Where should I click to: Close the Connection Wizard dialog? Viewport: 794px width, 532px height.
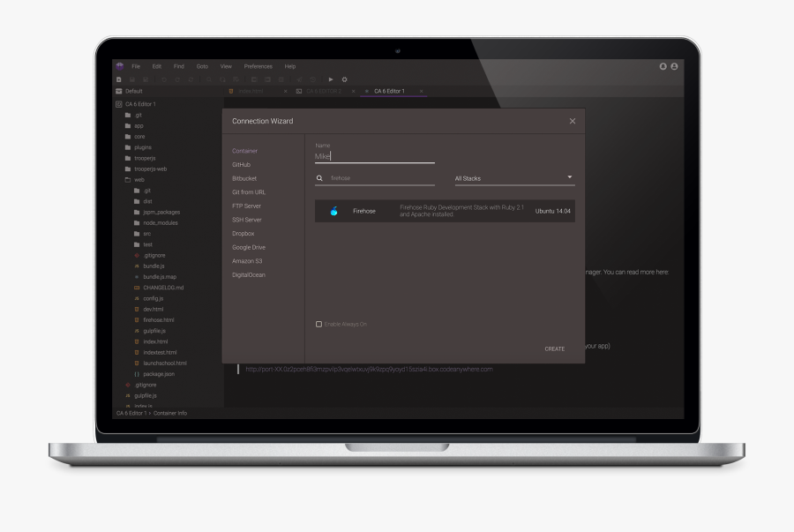[x=572, y=121]
